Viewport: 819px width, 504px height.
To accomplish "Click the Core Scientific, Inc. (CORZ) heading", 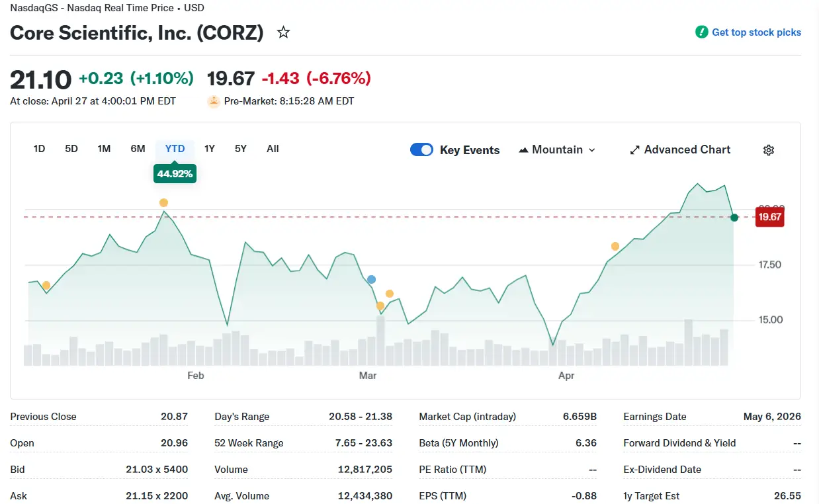I will point(137,32).
